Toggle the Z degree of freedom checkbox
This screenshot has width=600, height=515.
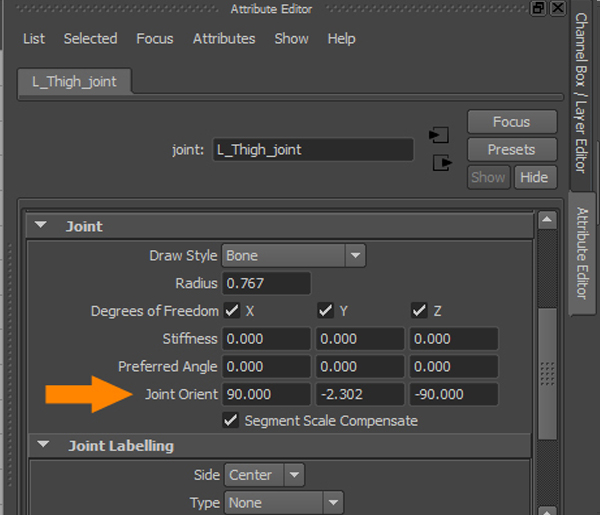coord(419,310)
